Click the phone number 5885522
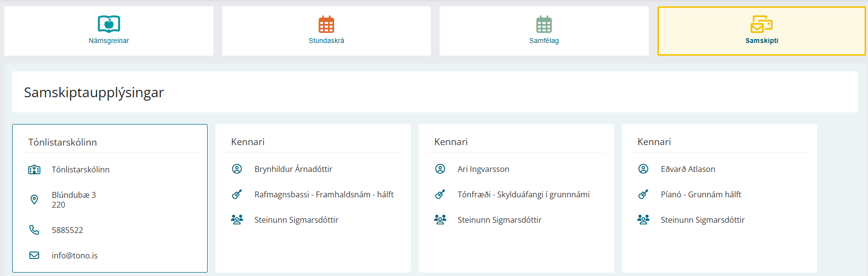Viewport: 868px width, 276px height. [67, 230]
